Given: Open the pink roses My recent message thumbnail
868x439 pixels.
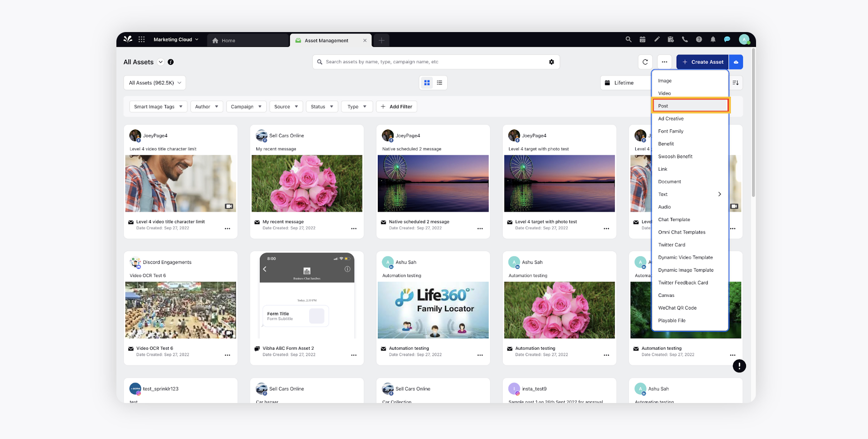Looking at the screenshot, I should pyautogui.click(x=307, y=183).
